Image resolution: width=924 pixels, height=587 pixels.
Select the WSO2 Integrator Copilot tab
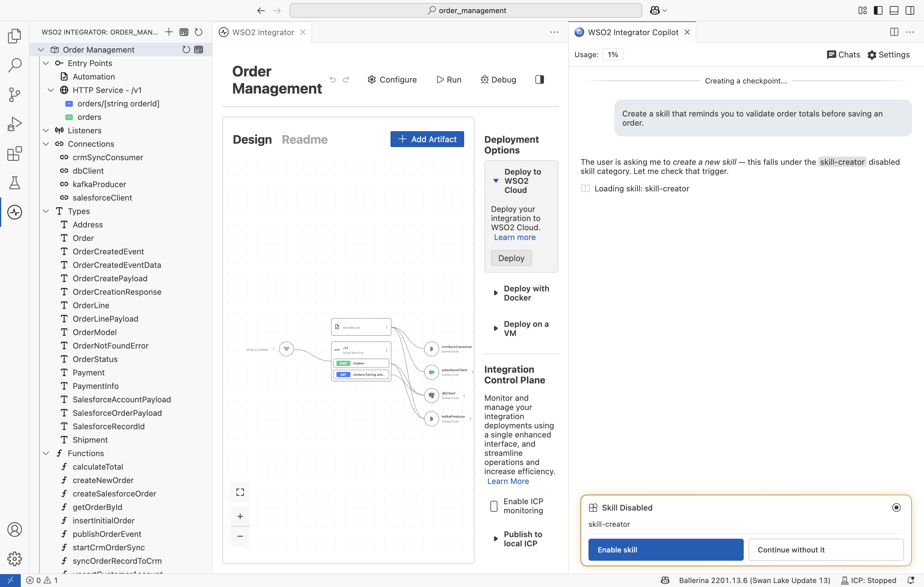632,32
